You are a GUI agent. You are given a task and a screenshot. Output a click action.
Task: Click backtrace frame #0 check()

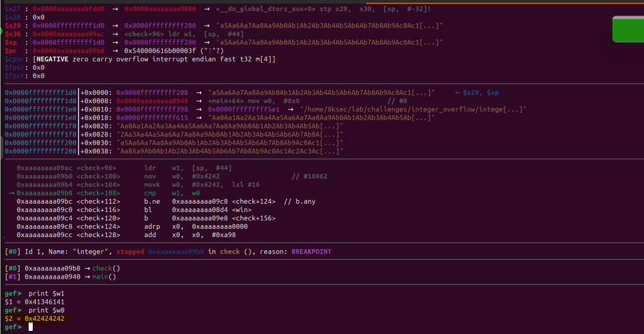click(62, 268)
